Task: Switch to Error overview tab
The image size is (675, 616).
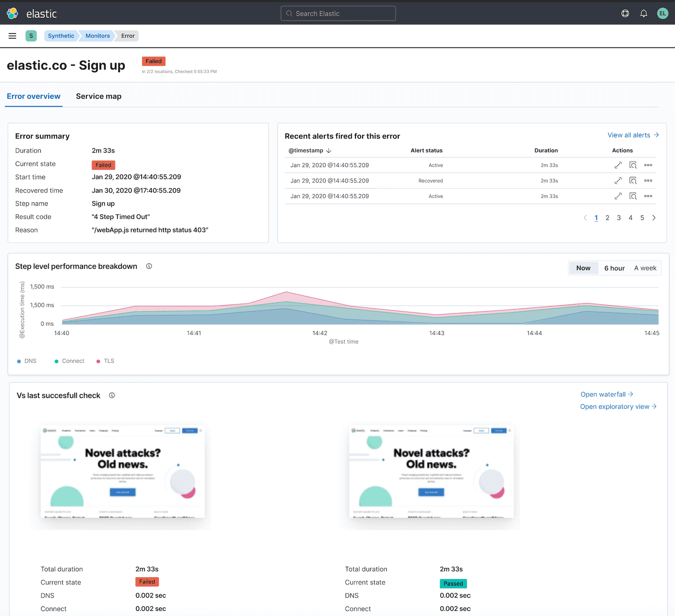Action: 33,96
